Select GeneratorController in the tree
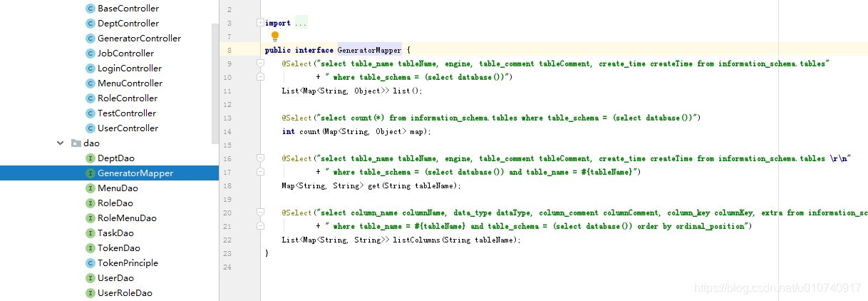868x301 pixels. (139, 39)
